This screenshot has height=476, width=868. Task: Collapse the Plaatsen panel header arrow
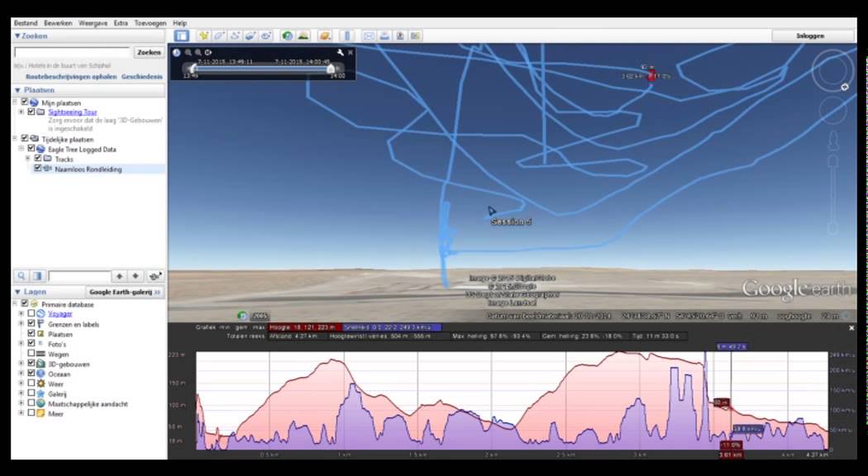pyautogui.click(x=17, y=90)
